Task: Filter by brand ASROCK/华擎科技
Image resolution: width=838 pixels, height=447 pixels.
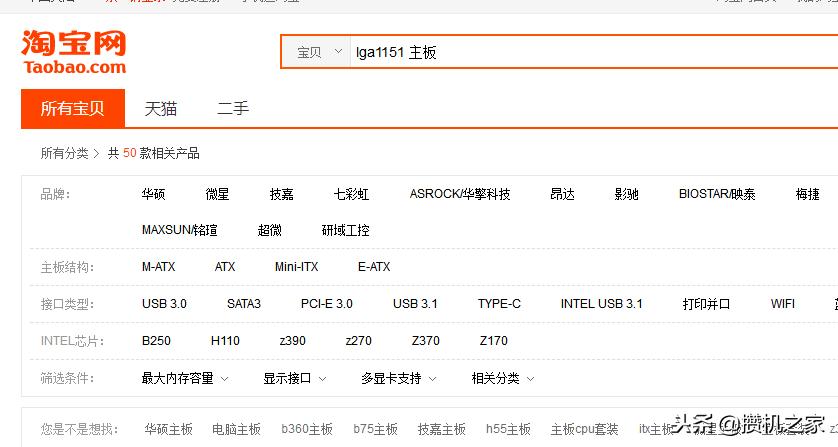Action: click(460, 194)
